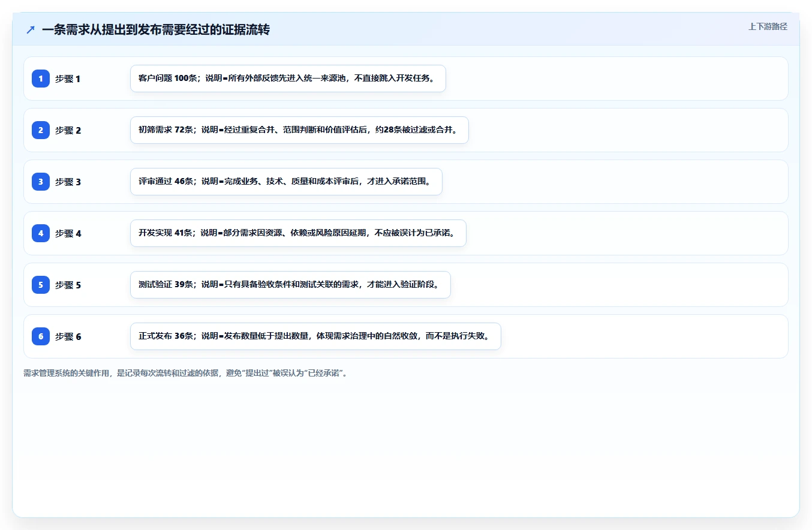This screenshot has height=530, width=812.
Task: Select the number 3 step badge
Action: click(x=41, y=182)
